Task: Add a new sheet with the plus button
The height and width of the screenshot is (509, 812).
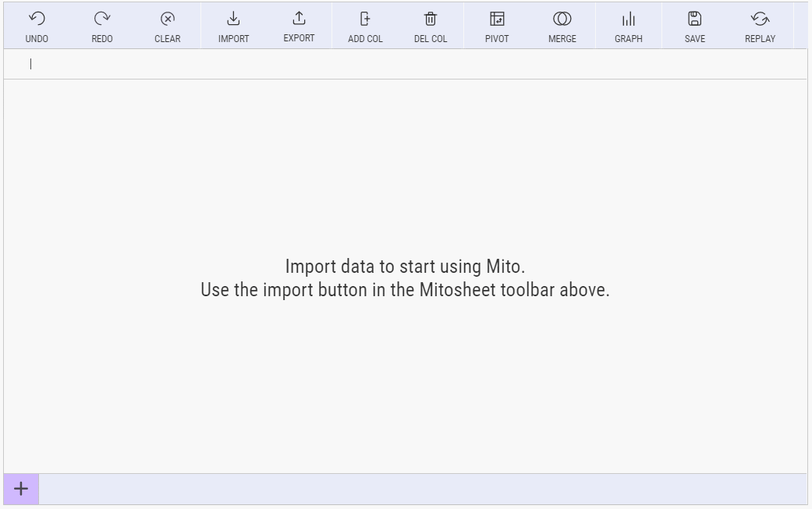Action: pos(21,490)
